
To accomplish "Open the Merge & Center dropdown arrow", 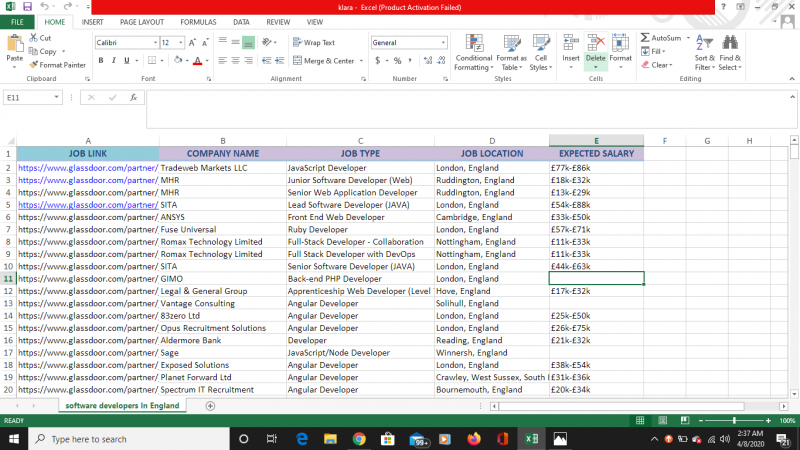I will pos(361,61).
